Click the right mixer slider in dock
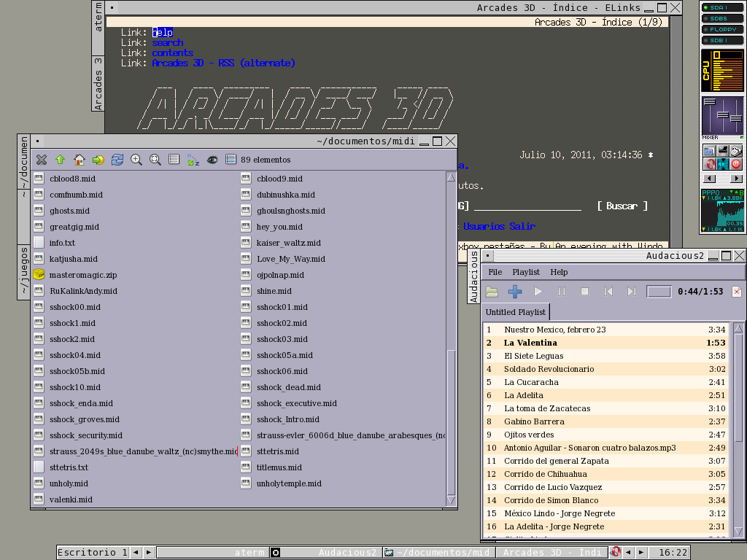Image resolution: width=747 pixels, height=560 pixels. pyautogui.click(x=736, y=118)
